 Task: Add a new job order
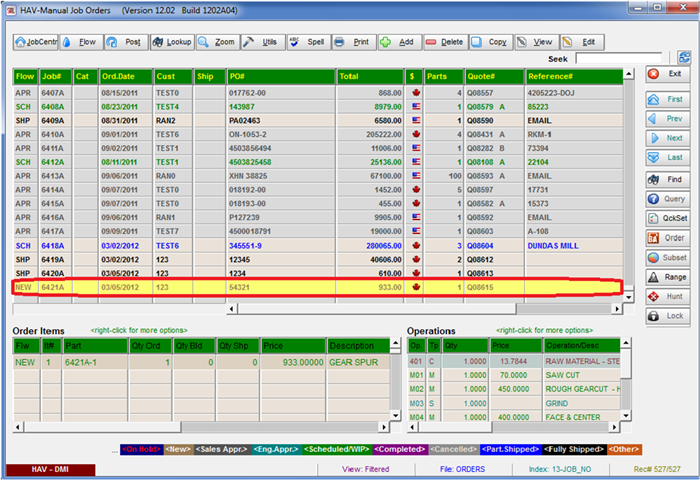[400, 42]
